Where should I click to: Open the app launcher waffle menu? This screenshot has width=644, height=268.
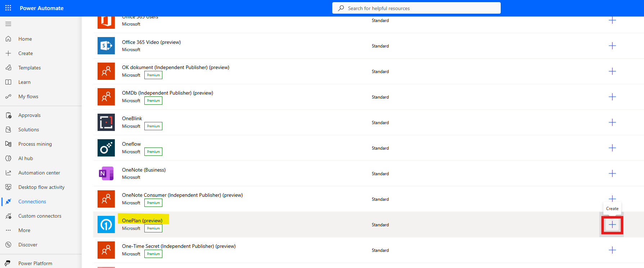[8, 8]
